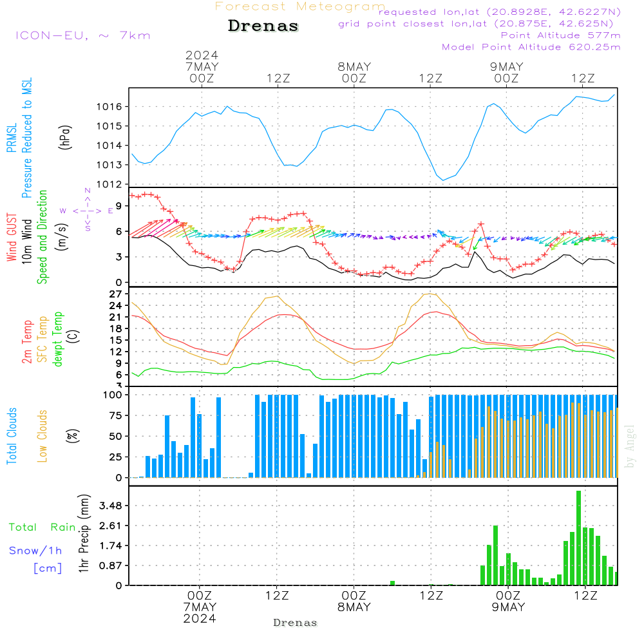Click "Model Point Altitude 620.25m" text
Screen dimensions: 644x644
click(531, 47)
